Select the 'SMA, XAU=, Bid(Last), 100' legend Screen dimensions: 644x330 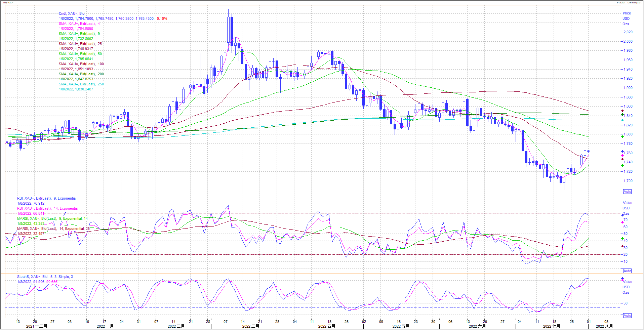pos(81,64)
